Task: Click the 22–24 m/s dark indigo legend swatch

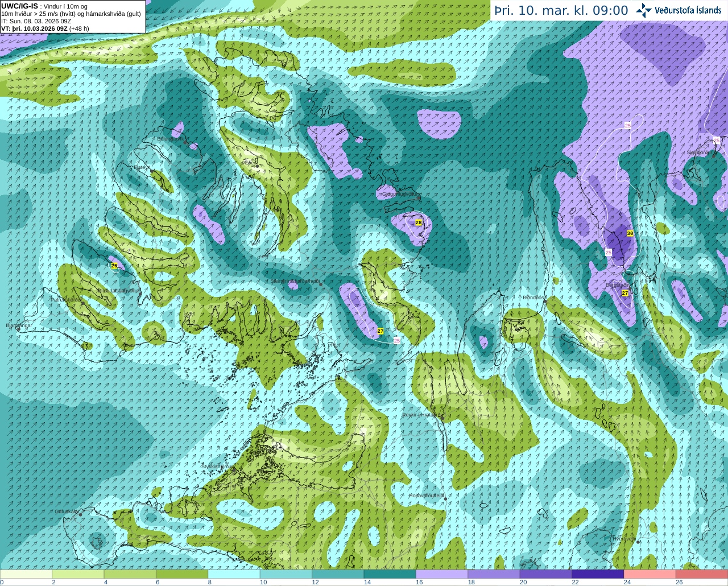Action: [598, 574]
